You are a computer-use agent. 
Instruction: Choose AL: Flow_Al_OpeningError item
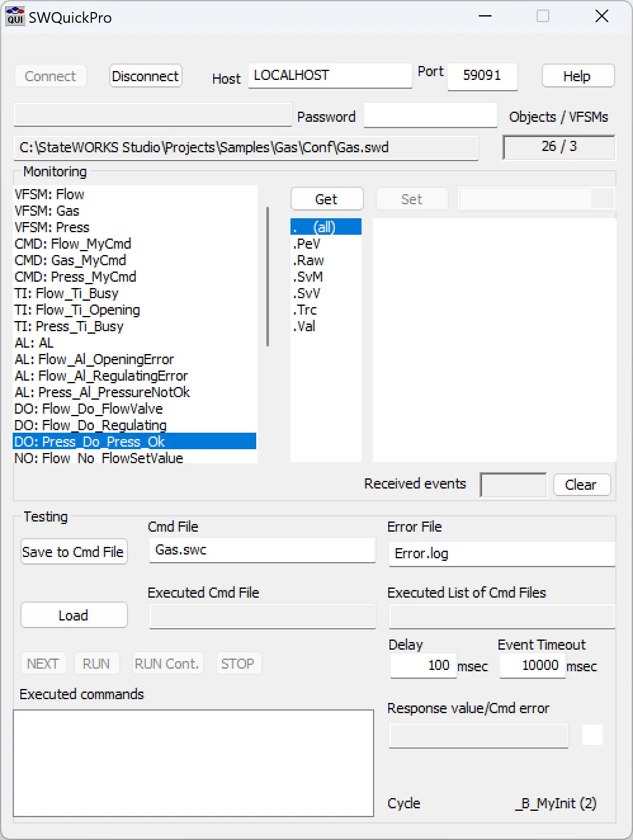tap(94, 359)
